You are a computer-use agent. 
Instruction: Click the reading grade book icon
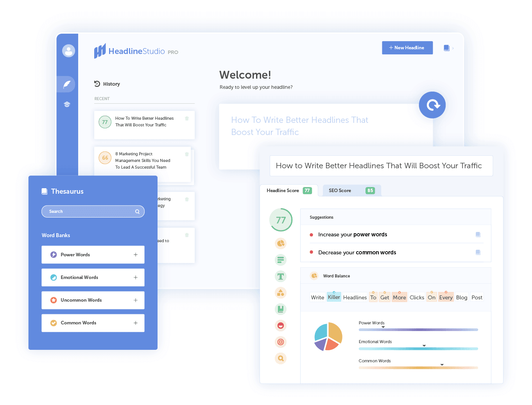[x=281, y=309]
